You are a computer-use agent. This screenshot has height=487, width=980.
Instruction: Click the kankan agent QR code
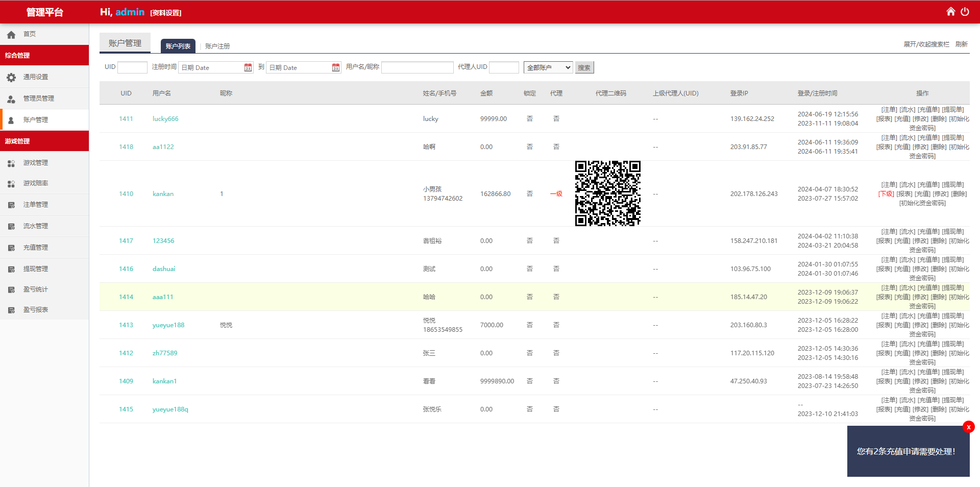(x=607, y=193)
